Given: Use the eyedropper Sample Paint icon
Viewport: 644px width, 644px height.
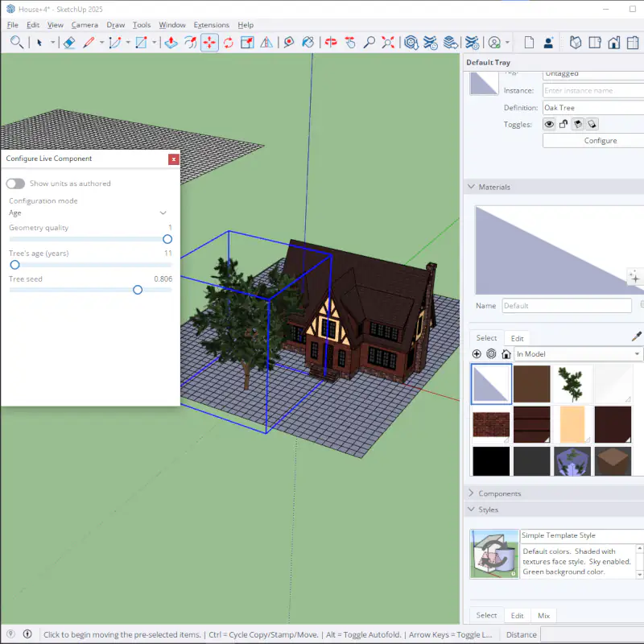Looking at the screenshot, I should click(x=636, y=336).
